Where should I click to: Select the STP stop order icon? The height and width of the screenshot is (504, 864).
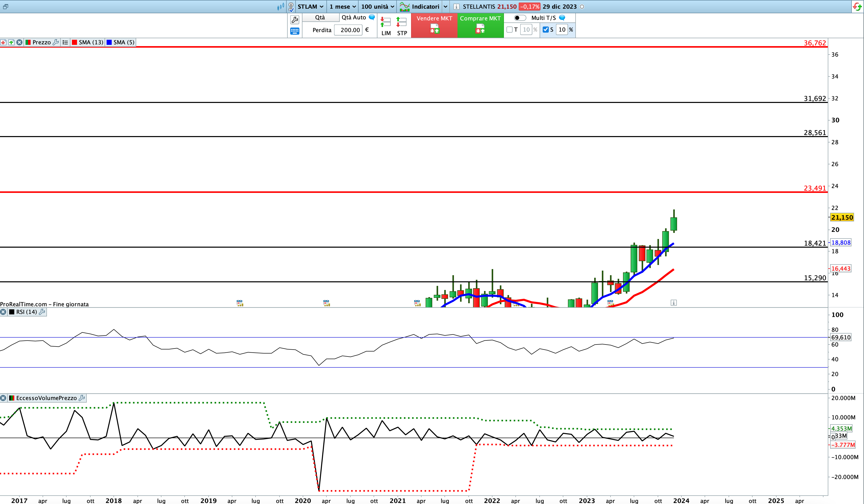(402, 26)
